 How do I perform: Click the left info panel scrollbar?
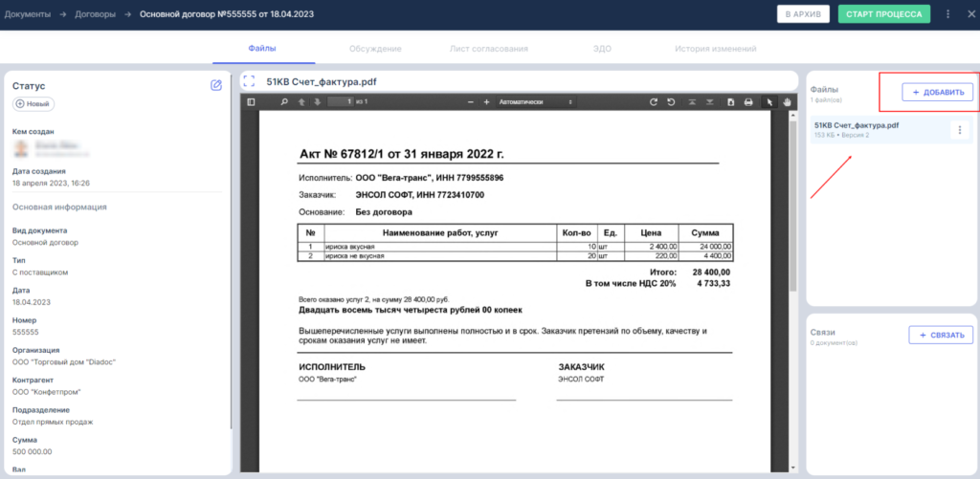point(232,250)
